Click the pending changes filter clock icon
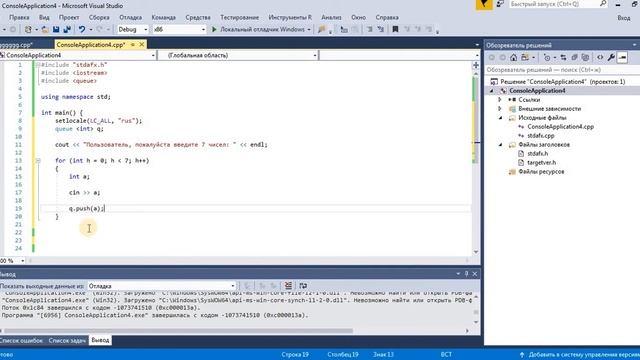The width and height of the screenshot is (640, 360). point(547,58)
